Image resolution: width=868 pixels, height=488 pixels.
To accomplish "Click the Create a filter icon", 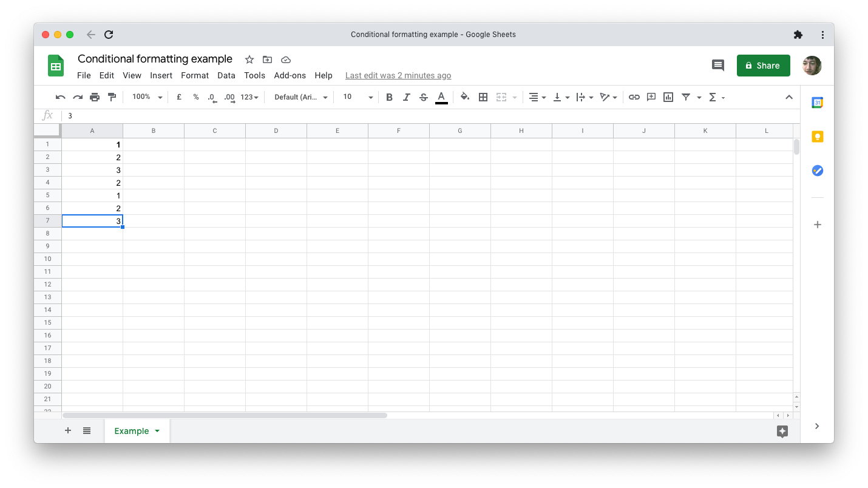I will point(686,97).
